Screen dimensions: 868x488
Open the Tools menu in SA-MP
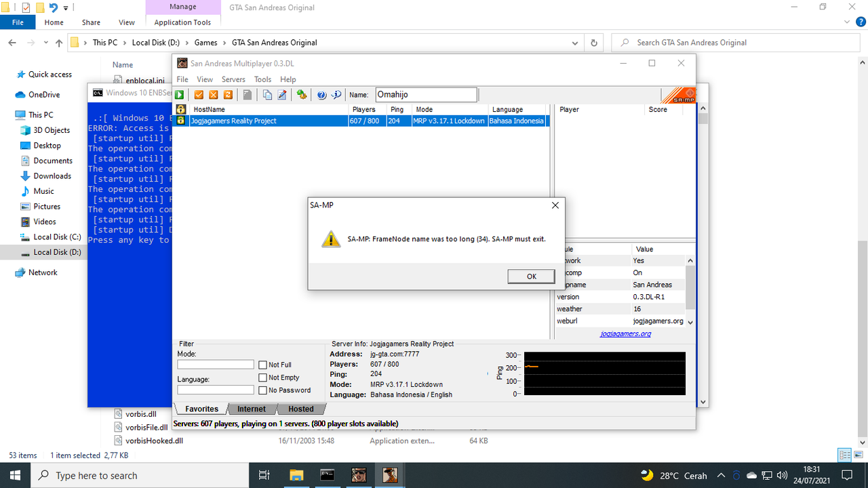pyautogui.click(x=263, y=79)
